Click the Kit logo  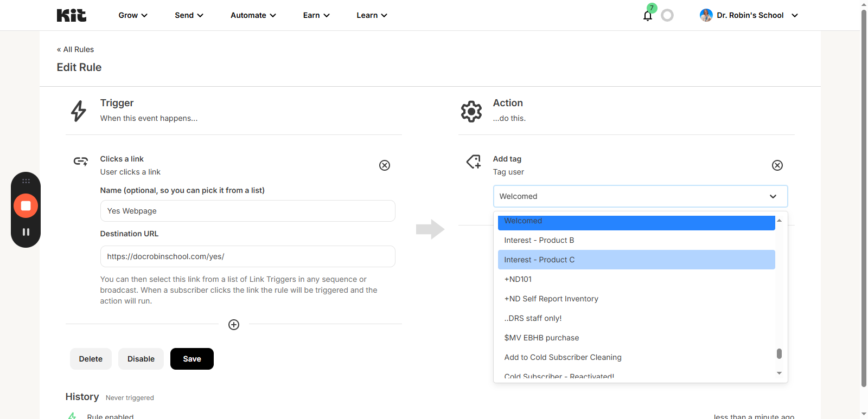pyautogui.click(x=72, y=15)
